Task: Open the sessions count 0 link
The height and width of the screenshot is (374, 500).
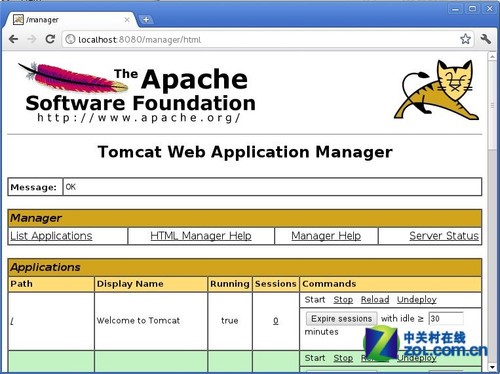Action: pyautogui.click(x=276, y=321)
